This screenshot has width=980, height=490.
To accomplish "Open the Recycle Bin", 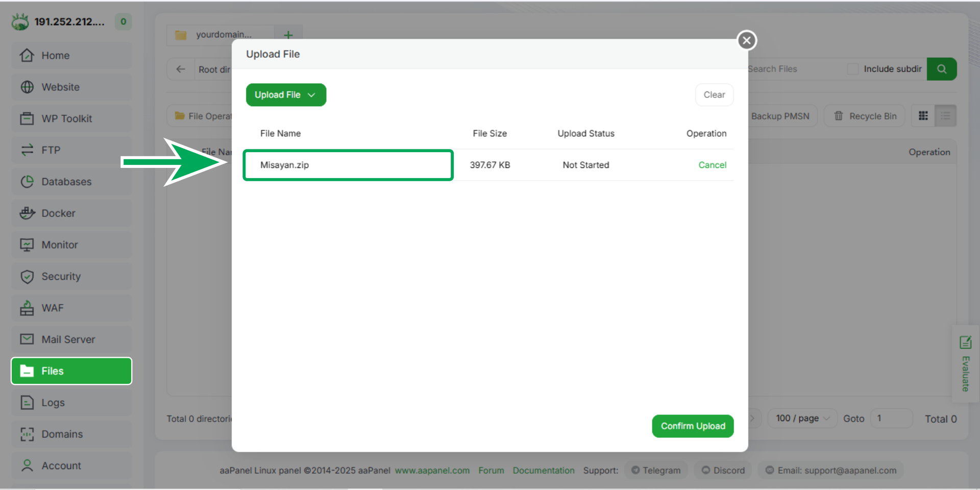I will (x=865, y=116).
